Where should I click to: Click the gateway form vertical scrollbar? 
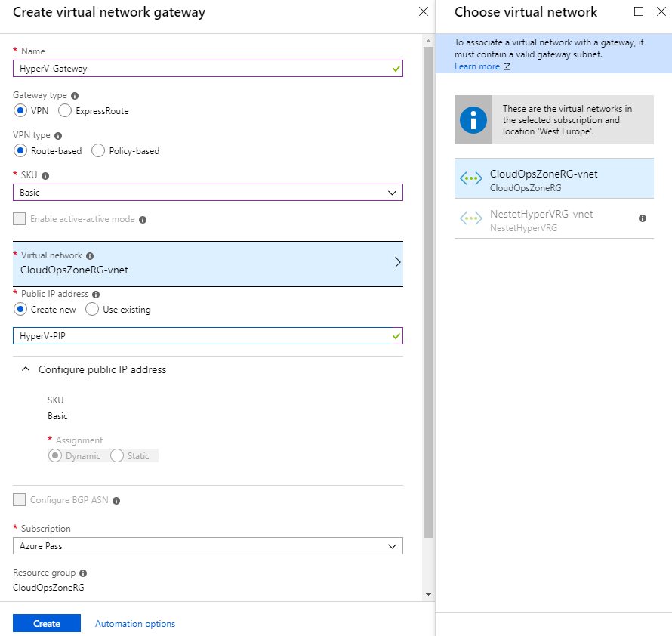click(x=428, y=292)
